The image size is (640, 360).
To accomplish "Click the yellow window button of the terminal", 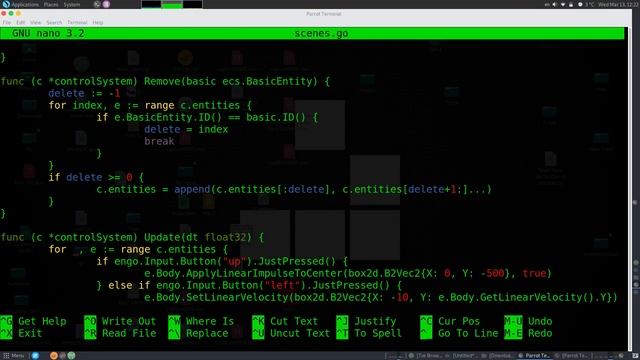I will pyautogui.click(x=18, y=13).
